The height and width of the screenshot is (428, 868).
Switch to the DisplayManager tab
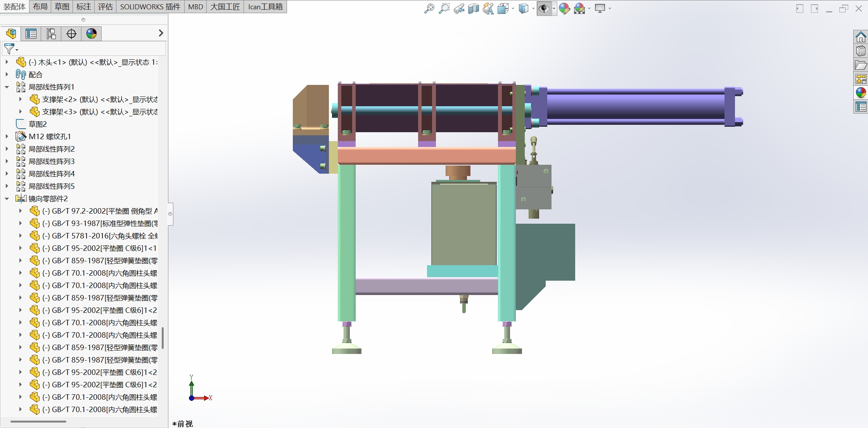pyautogui.click(x=92, y=34)
